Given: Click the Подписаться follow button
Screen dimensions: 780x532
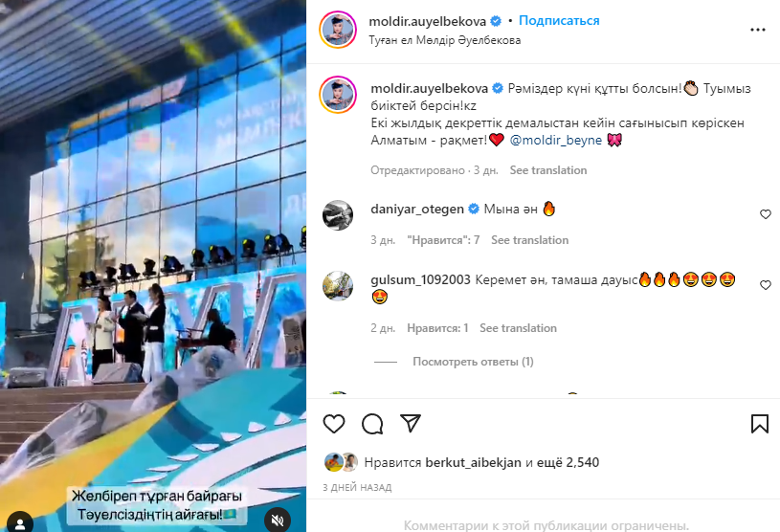Looking at the screenshot, I should [x=559, y=20].
